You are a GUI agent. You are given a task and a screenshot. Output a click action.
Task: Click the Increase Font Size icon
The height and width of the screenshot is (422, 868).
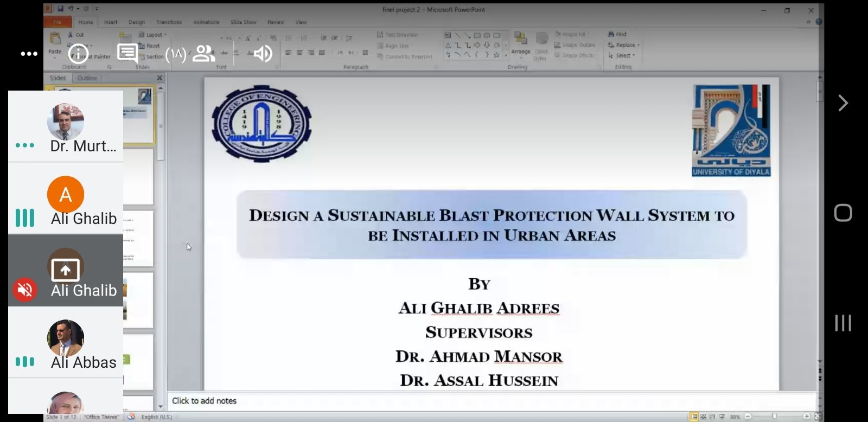pyautogui.click(x=248, y=39)
